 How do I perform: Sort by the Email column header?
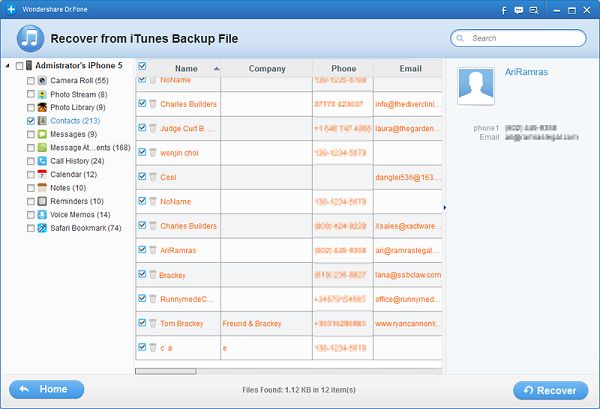[x=410, y=68]
